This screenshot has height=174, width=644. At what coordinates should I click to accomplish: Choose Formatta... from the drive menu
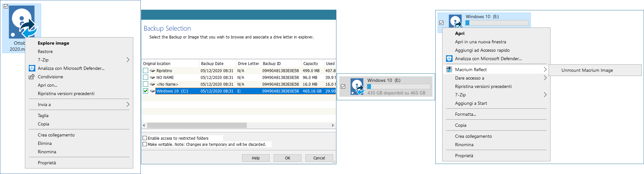point(465,114)
